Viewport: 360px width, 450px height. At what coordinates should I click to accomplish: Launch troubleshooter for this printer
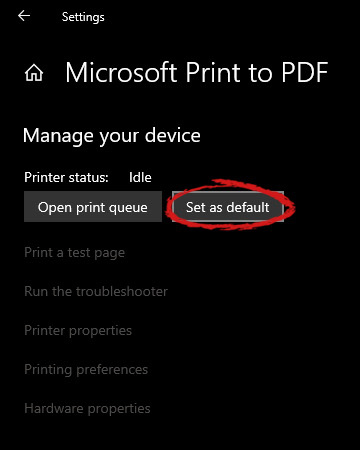(x=96, y=291)
